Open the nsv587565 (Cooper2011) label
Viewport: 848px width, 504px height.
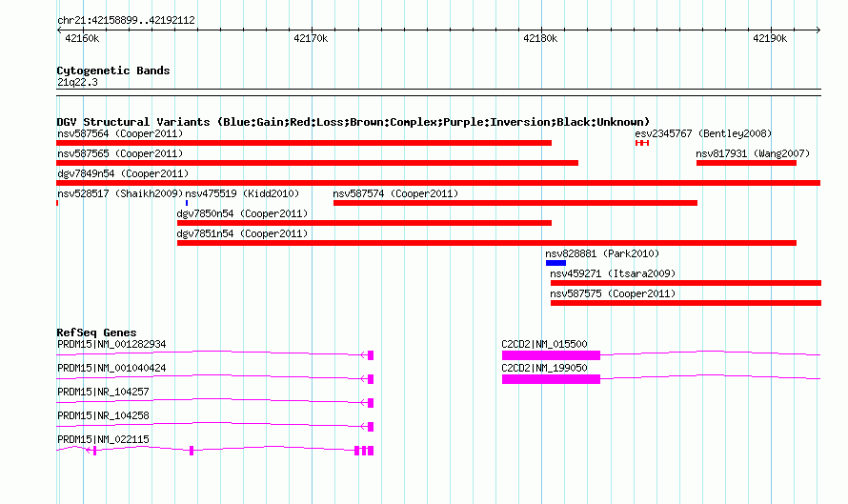click(120, 153)
